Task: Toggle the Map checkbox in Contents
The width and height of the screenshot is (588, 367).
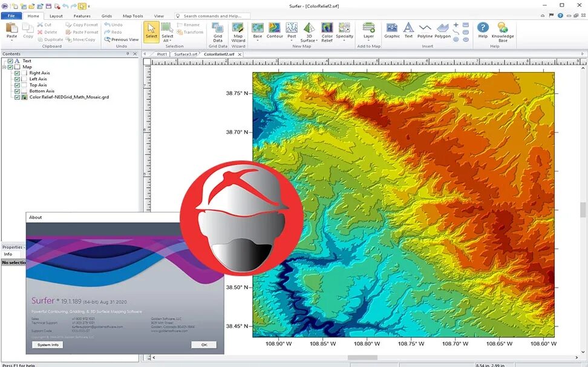Action: coord(10,67)
